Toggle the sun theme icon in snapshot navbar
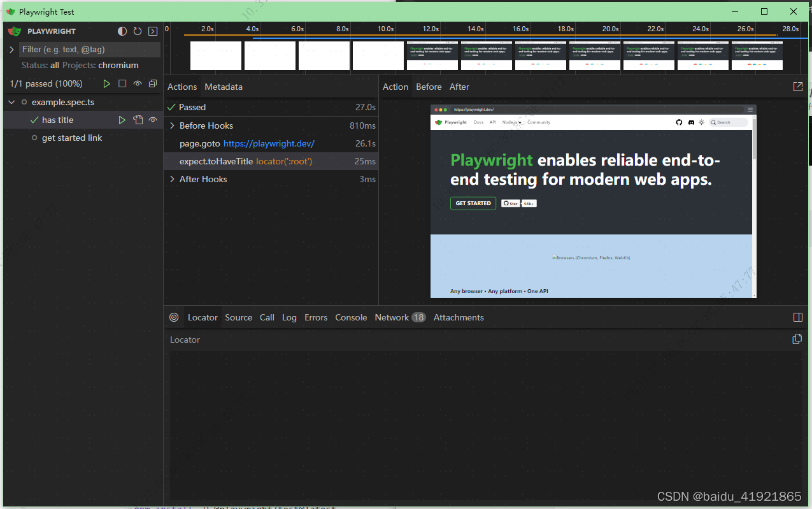This screenshot has height=509, width=812. [x=702, y=122]
